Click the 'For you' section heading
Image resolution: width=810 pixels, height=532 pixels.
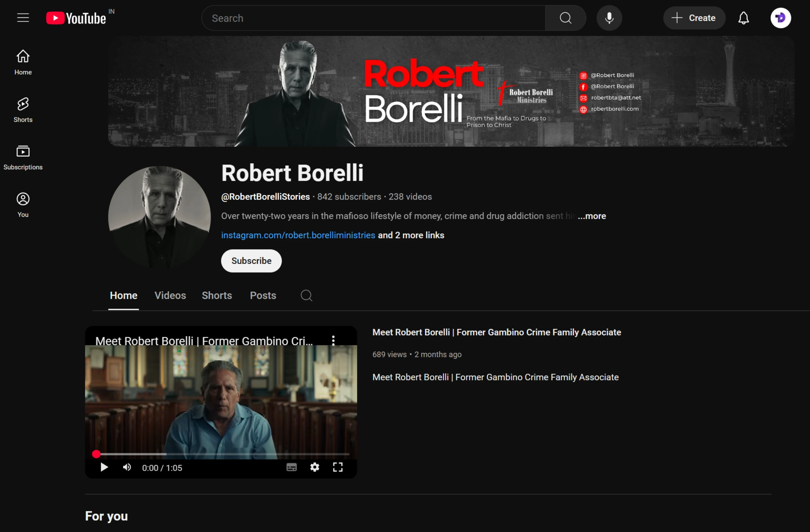pos(106,516)
